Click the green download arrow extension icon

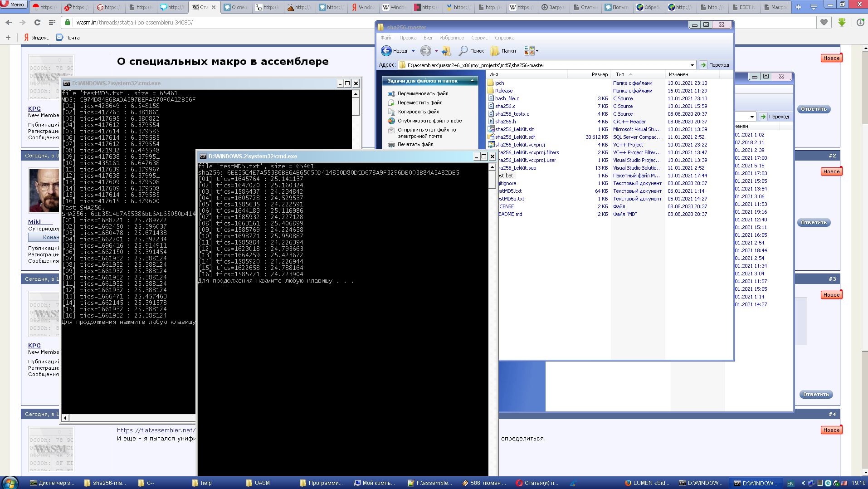click(x=842, y=22)
